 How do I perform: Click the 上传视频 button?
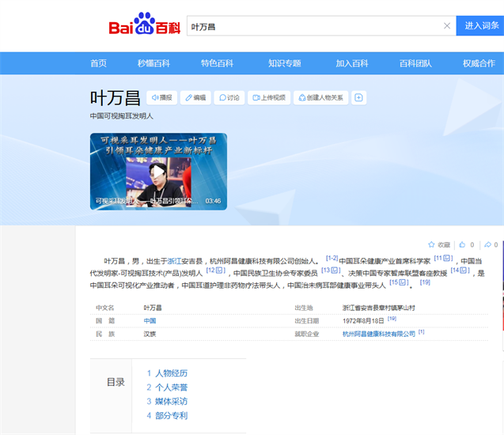coord(269,97)
